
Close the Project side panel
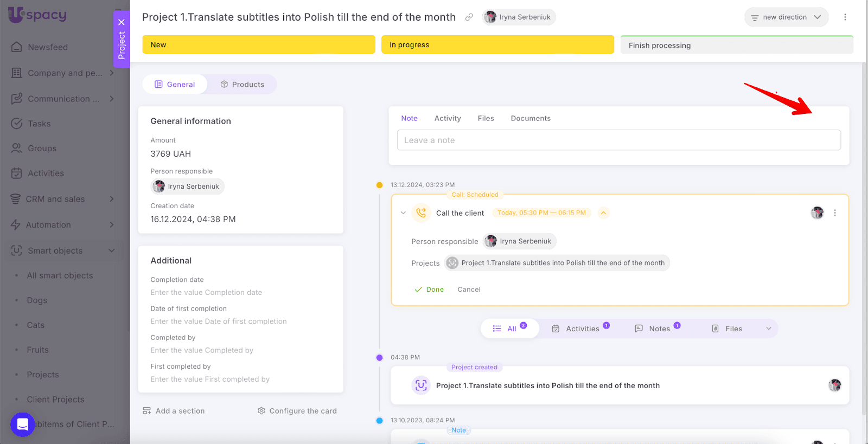pyautogui.click(x=122, y=22)
